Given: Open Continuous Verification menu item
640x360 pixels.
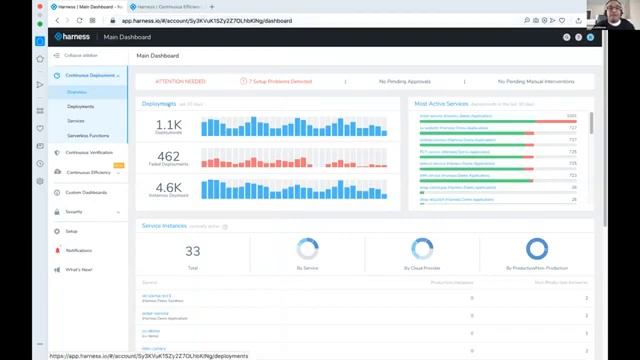Looking at the screenshot, I should pyautogui.click(x=89, y=153).
